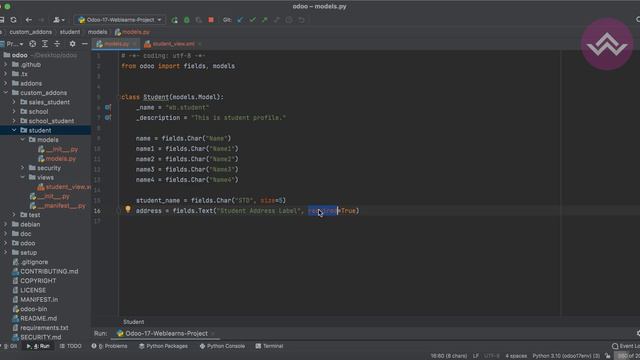Screen dimensions: 640x360
Task: Click models.py in the breadcrumb bar
Action: 132,32
